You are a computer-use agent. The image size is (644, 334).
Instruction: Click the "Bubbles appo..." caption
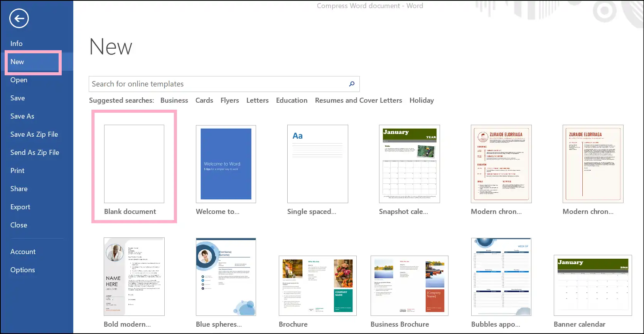(x=496, y=324)
